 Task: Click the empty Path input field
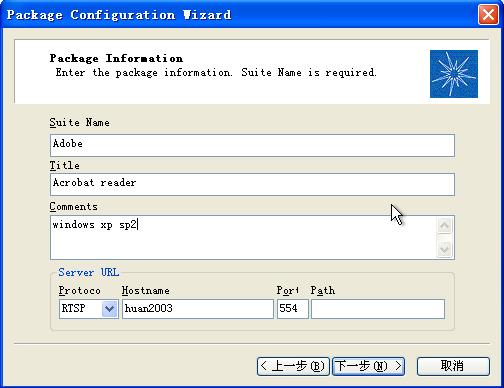[x=378, y=309]
